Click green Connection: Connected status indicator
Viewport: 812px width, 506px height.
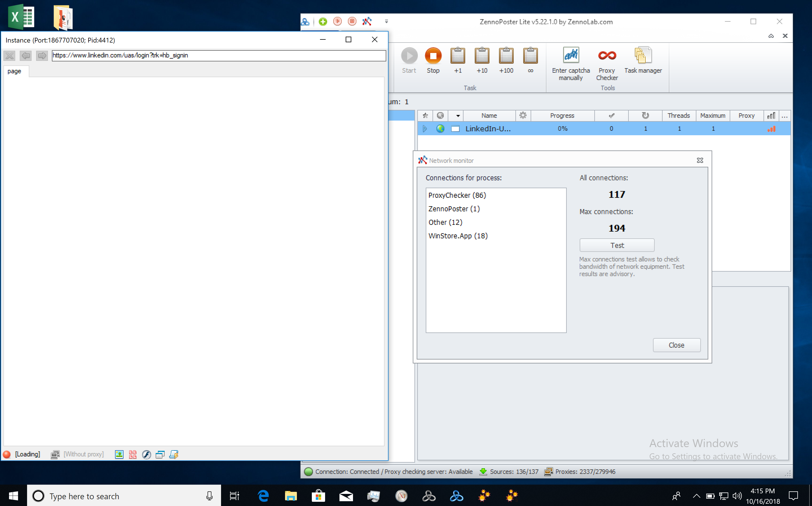pos(308,472)
